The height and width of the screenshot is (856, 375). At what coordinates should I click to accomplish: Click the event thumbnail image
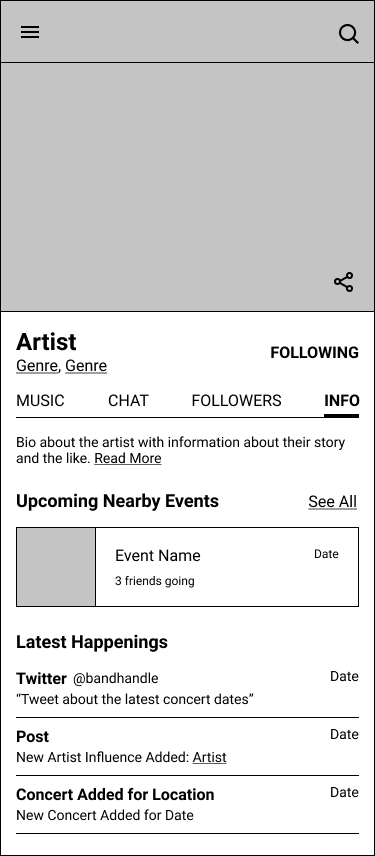click(56, 567)
